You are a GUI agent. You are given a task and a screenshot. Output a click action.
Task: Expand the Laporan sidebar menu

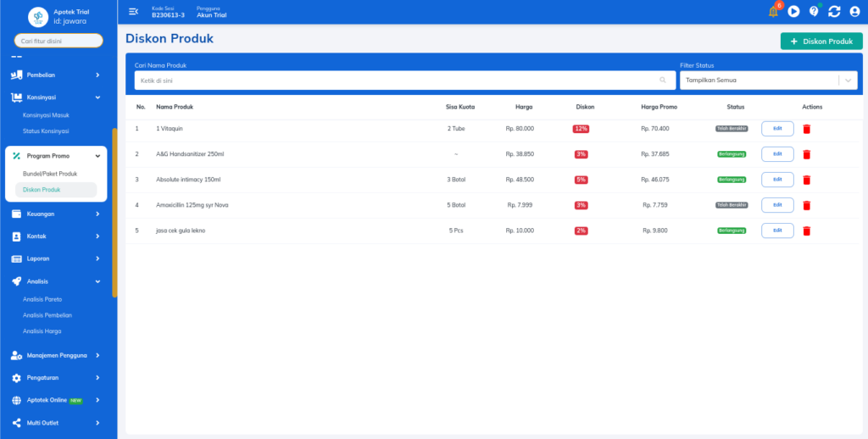click(57, 258)
